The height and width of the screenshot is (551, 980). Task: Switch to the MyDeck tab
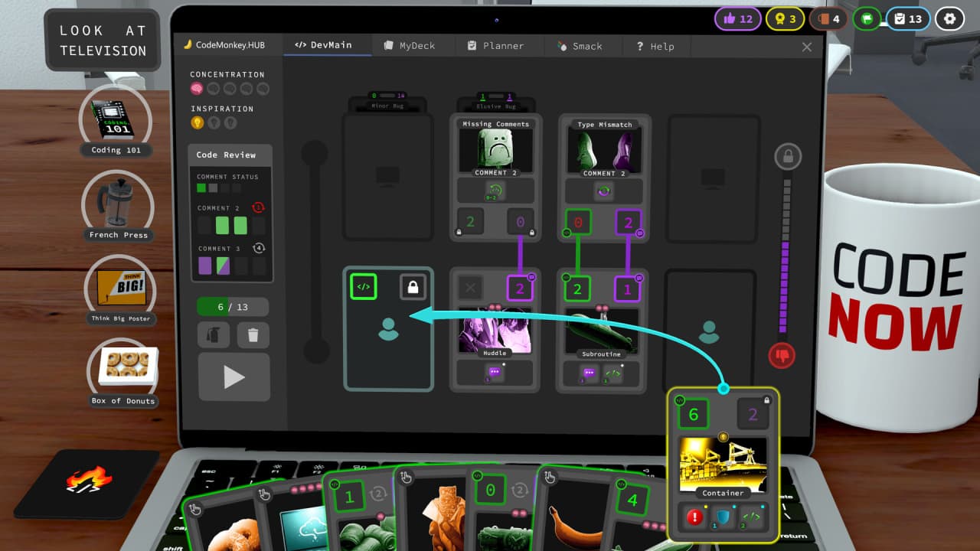pos(410,46)
